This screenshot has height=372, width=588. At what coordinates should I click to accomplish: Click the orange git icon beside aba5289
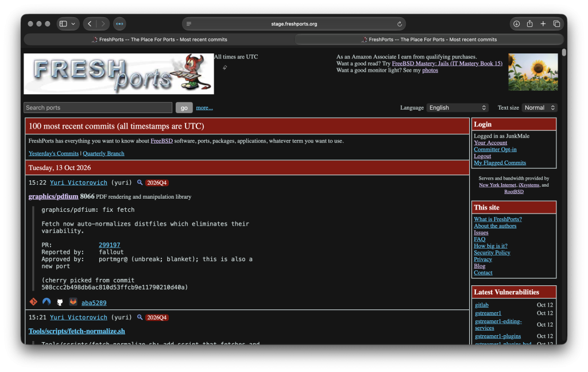[33, 301]
